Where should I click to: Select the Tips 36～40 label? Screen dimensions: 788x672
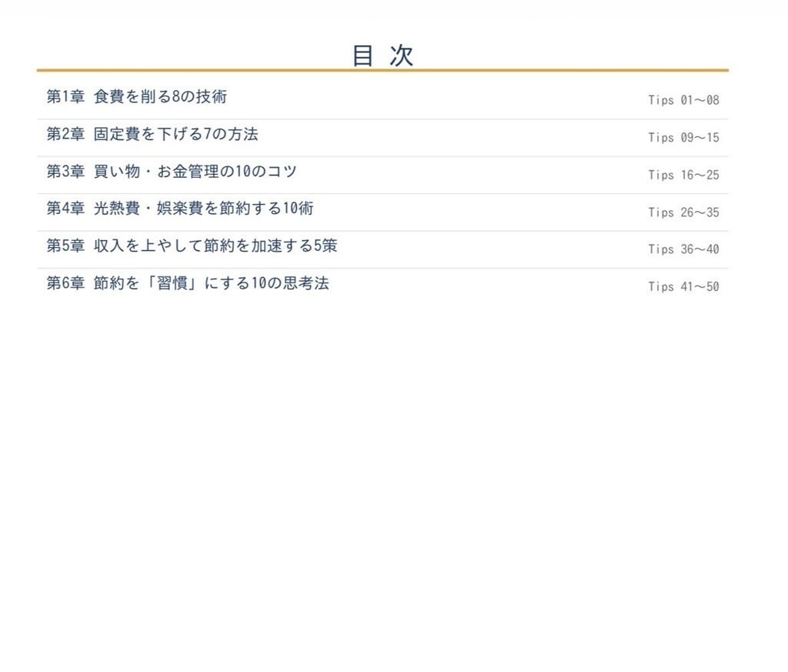(683, 249)
